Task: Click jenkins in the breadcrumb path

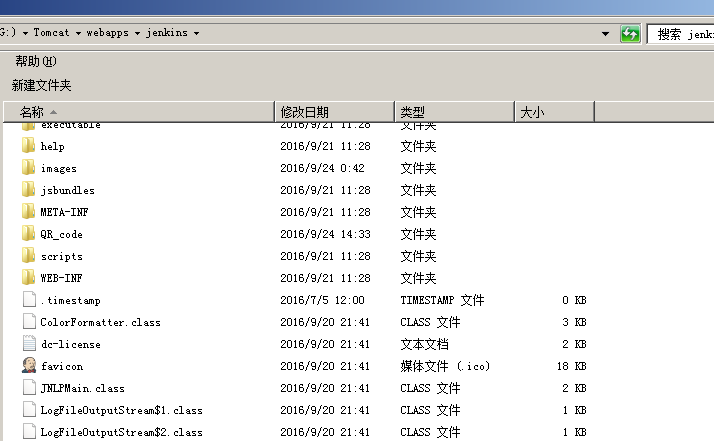Action: click(x=167, y=32)
